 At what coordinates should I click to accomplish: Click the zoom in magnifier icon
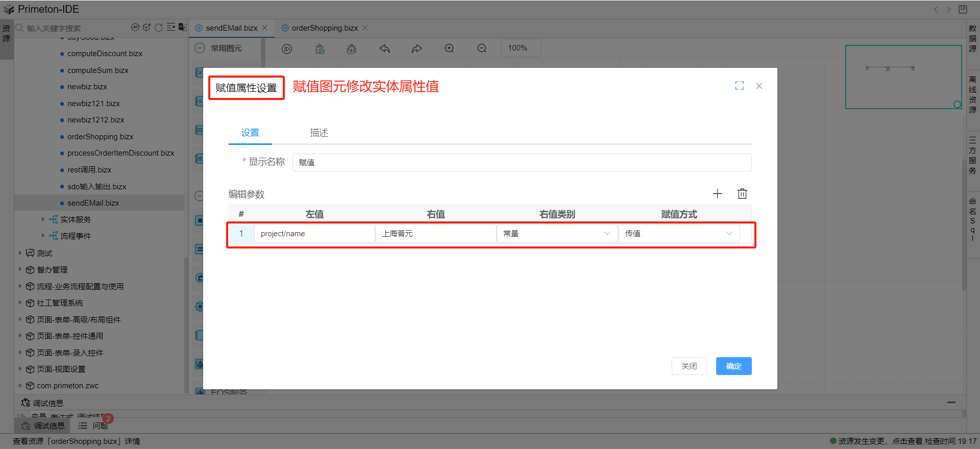[x=449, y=48]
